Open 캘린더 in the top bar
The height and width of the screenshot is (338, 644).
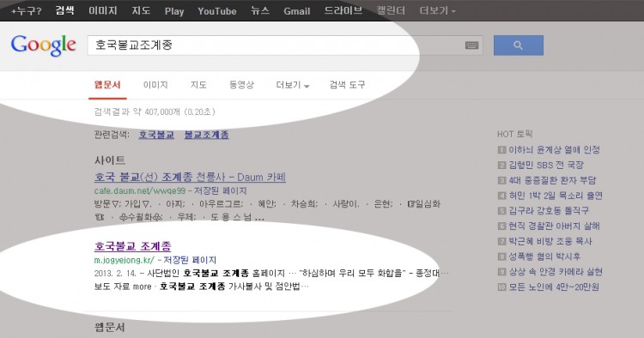pyautogui.click(x=391, y=10)
